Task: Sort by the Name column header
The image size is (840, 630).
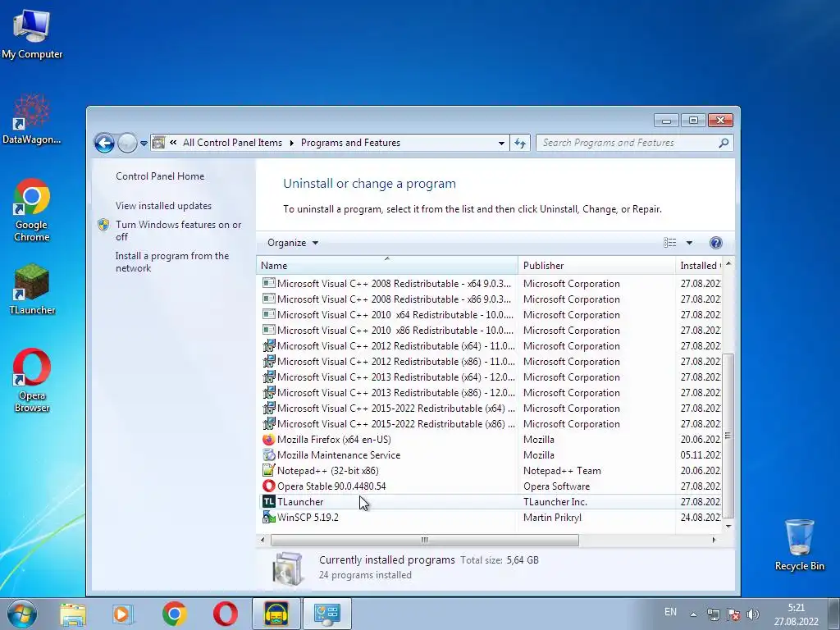Action: click(387, 265)
